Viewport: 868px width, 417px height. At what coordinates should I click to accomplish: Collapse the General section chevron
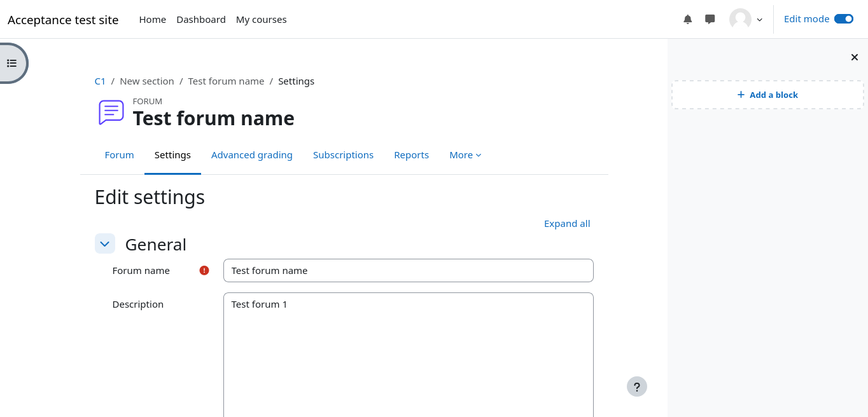pos(105,243)
